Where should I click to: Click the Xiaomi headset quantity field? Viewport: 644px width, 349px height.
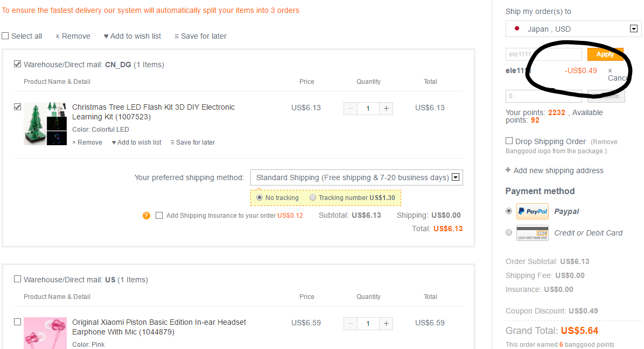click(368, 324)
